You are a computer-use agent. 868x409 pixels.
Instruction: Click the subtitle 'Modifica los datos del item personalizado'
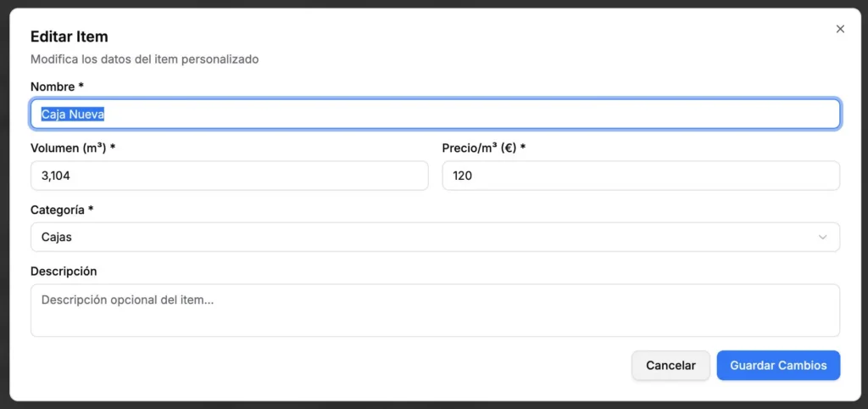click(x=144, y=59)
